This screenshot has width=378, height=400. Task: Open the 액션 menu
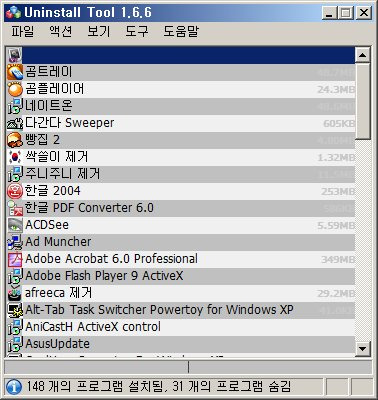click(x=60, y=31)
